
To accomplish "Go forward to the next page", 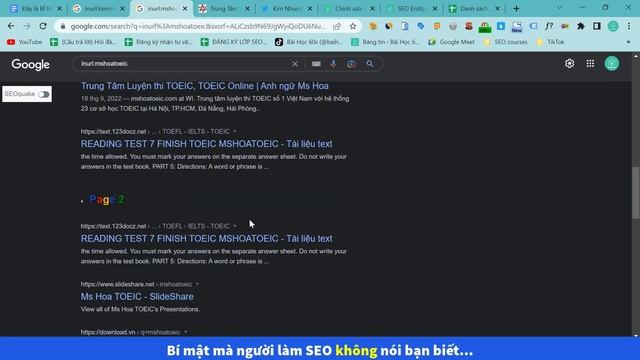I will [x=27, y=26].
